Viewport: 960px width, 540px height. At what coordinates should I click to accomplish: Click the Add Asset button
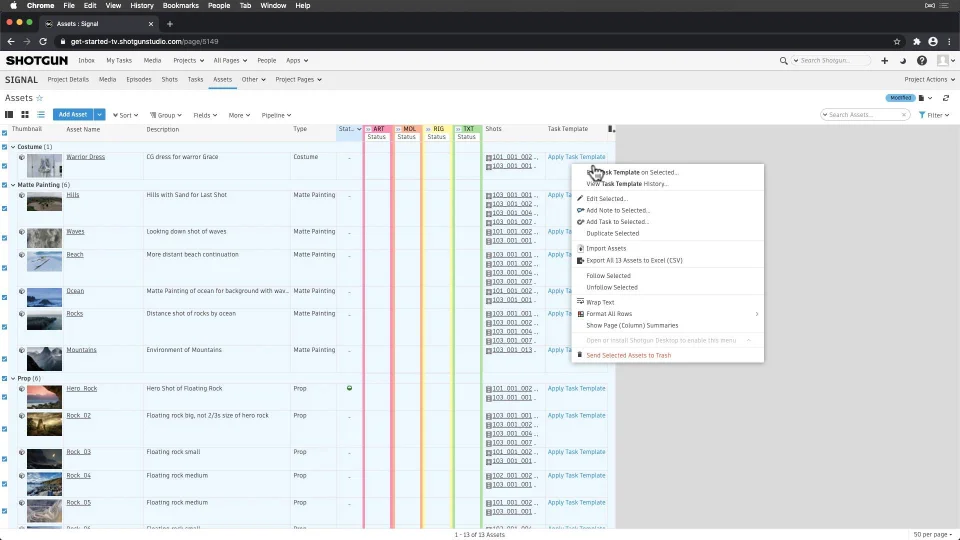tap(73, 114)
